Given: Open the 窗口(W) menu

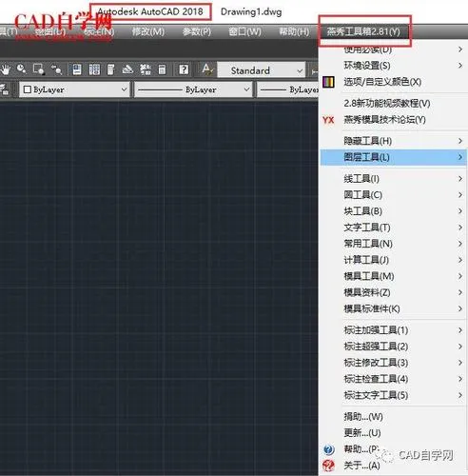Looking at the screenshot, I should 244,31.
